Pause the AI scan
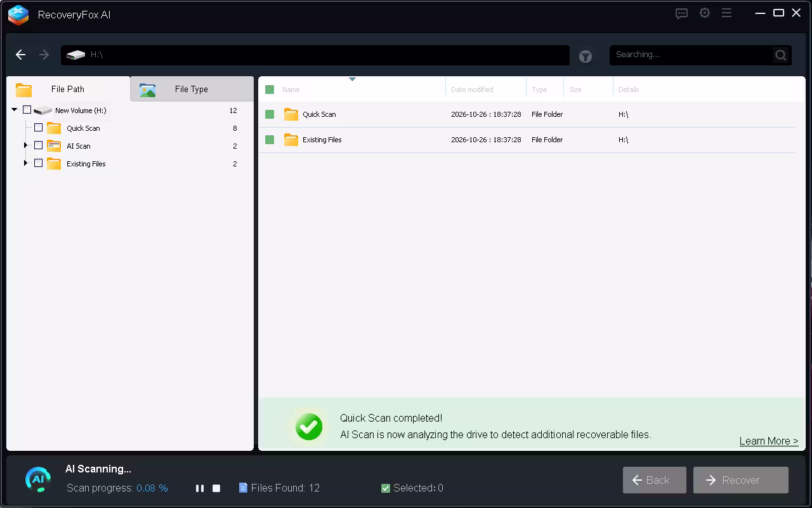 coord(200,488)
